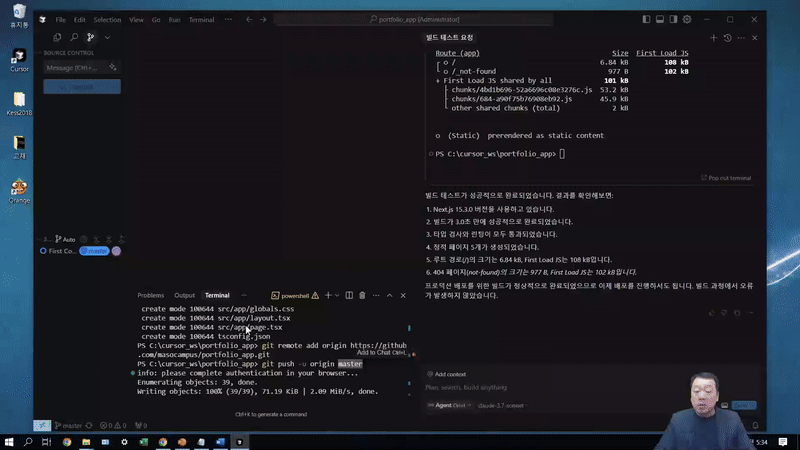Toggle the primary sidebar layout button
800x450 pixels.
(647, 19)
